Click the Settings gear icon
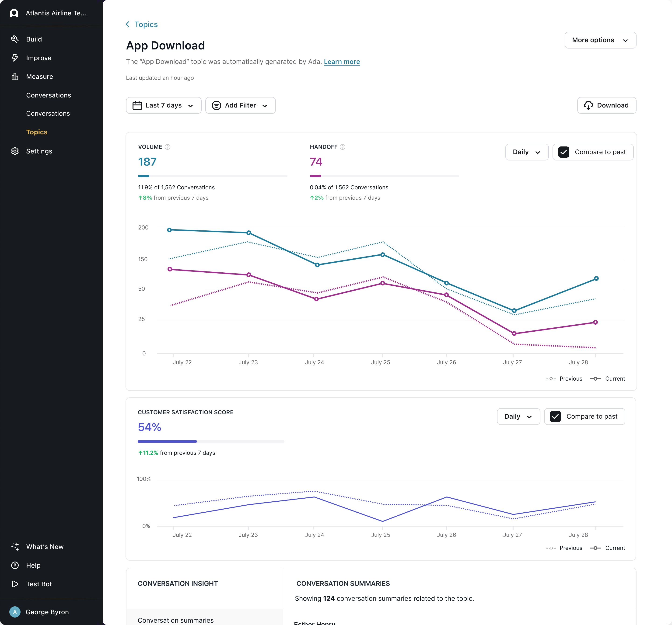This screenshot has width=672, height=625. 14,151
